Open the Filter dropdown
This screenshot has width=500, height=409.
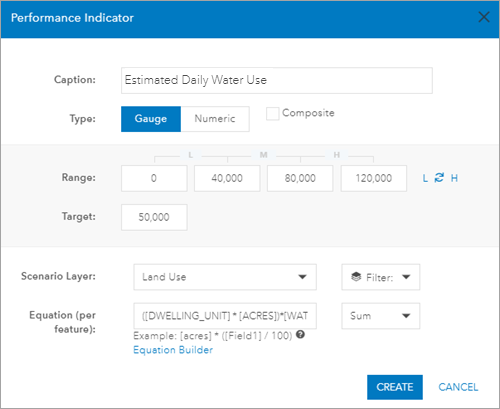click(380, 277)
